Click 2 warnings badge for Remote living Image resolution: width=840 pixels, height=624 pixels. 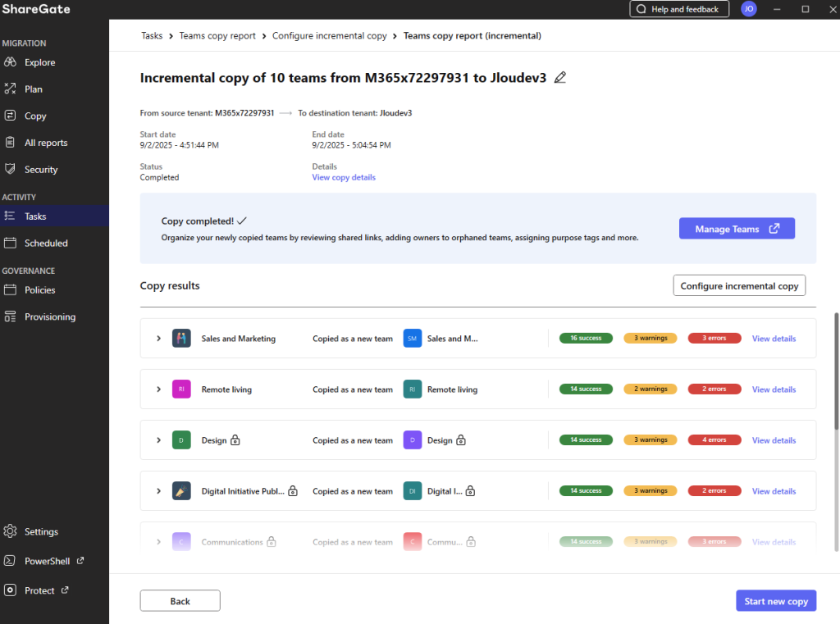(651, 389)
